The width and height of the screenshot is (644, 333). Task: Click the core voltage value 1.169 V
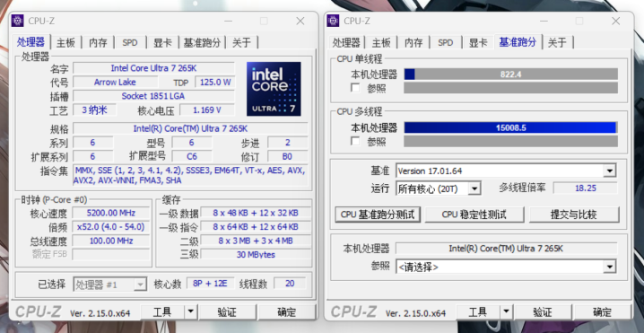[207, 110]
